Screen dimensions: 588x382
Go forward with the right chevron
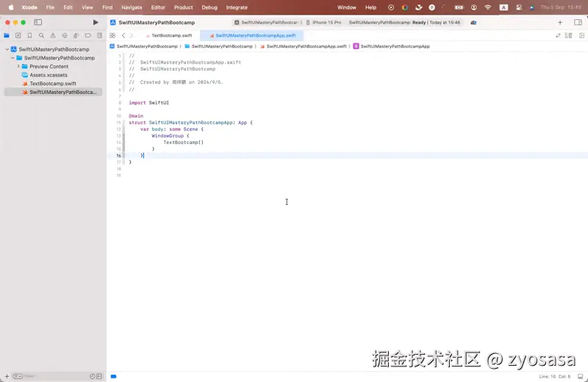[x=132, y=35]
